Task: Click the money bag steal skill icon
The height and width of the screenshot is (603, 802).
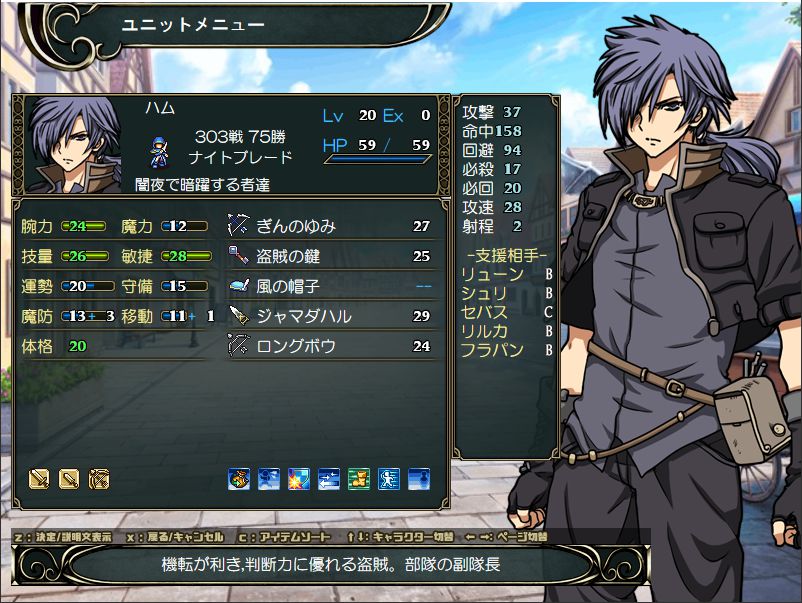Action: click(x=239, y=479)
